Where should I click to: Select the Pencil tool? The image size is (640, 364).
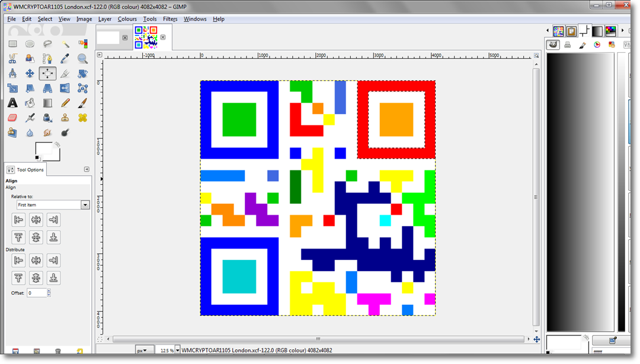point(65,103)
